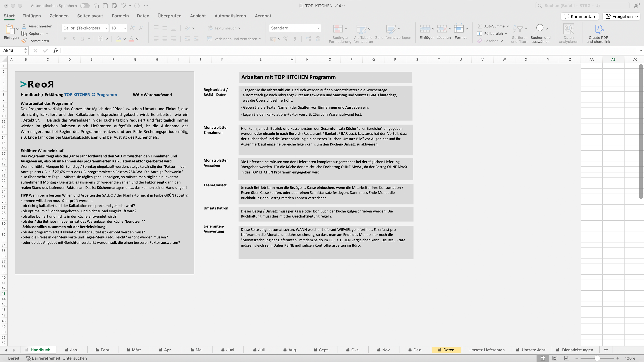This screenshot has width=644, height=362.
Task: Click the insert function fx icon
Action: click(x=55, y=51)
